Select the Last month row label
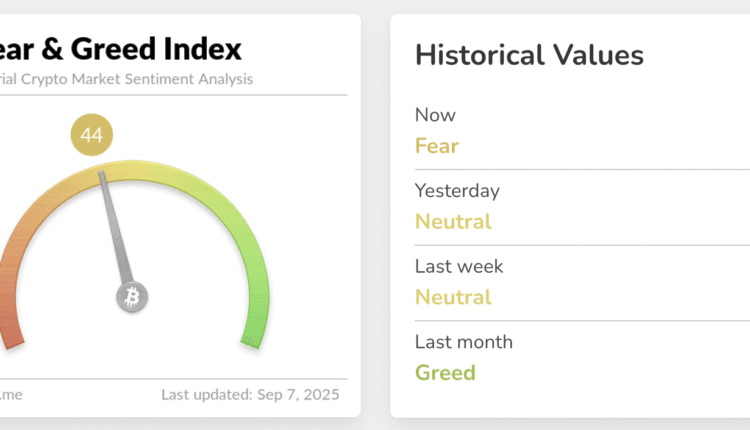 tap(464, 342)
